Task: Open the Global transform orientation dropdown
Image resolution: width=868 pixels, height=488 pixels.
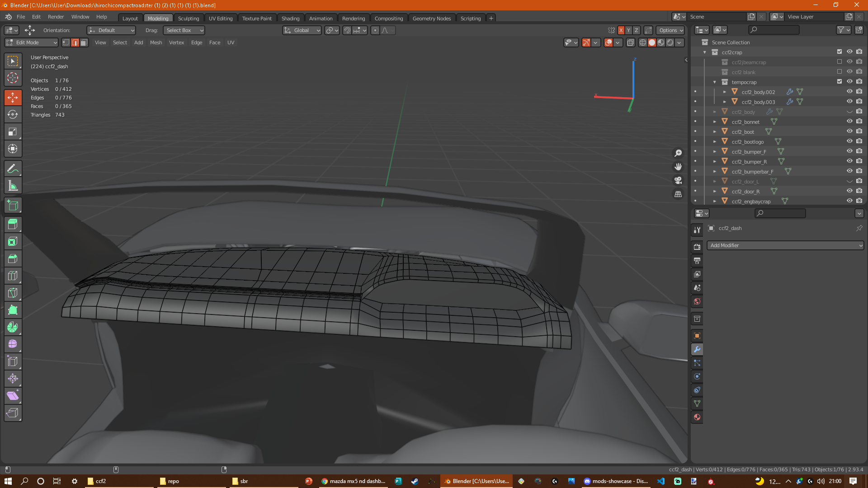Action: (302, 30)
